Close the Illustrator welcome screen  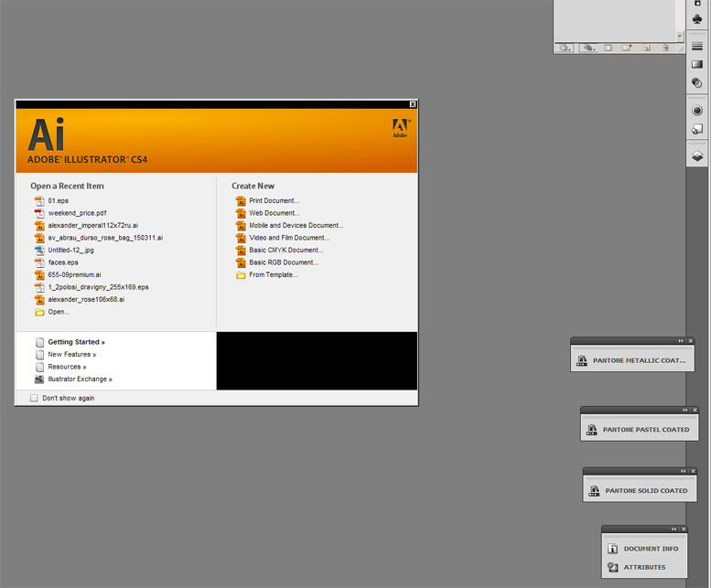pos(413,104)
